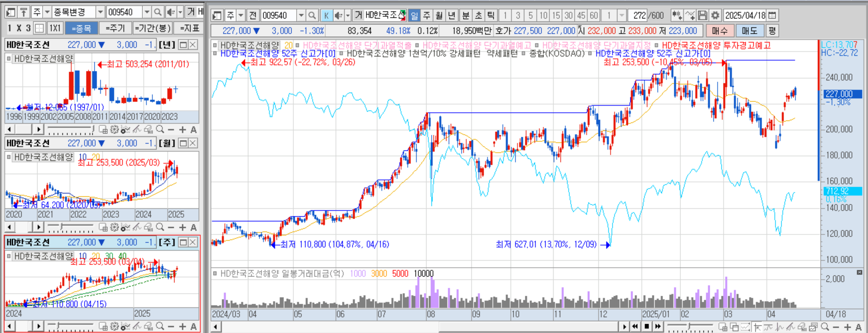Viewport: 868px width, 333px height.
Task: Click the main chart playback stop button
Action: click(x=647, y=327)
